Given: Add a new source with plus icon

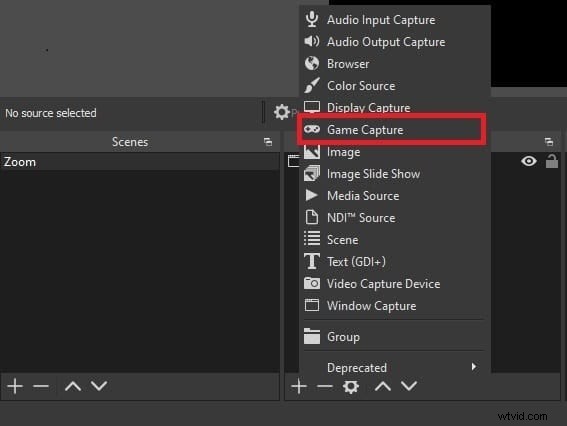Looking at the screenshot, I should pyautogui.click(x=299, y=386).
